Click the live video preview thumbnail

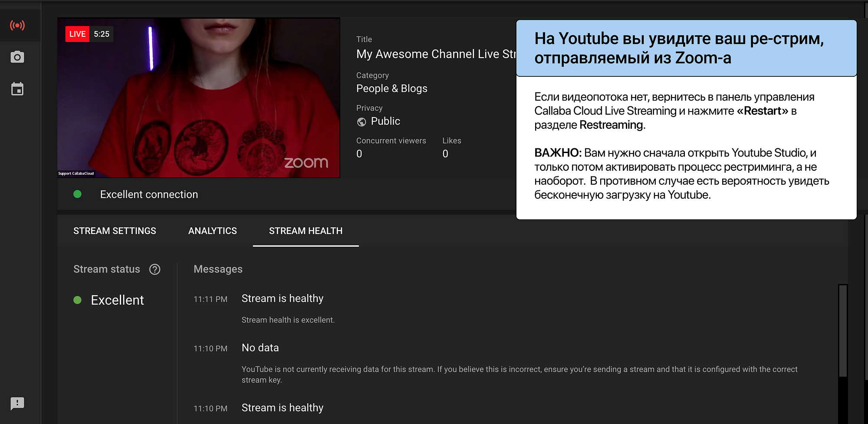click(x=199, y=98)
